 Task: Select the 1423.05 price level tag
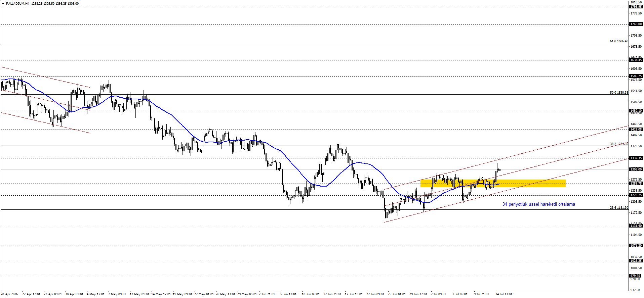pyautogui.click(x=636, y=130)
